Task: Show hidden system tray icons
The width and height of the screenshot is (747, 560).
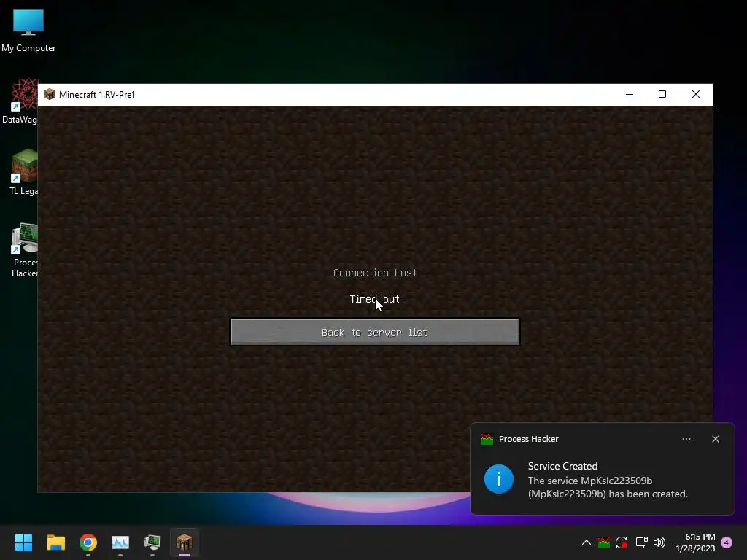Action: [587, 542]
